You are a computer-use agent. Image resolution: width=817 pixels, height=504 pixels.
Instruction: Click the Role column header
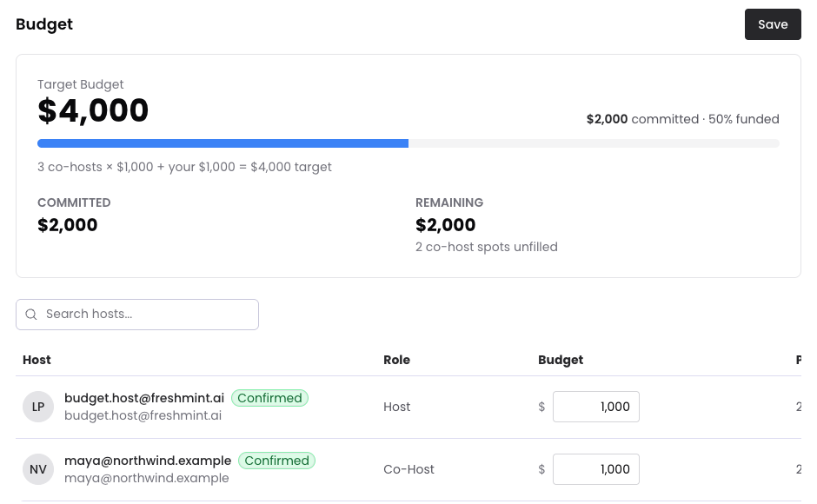(x=396, y=360)
